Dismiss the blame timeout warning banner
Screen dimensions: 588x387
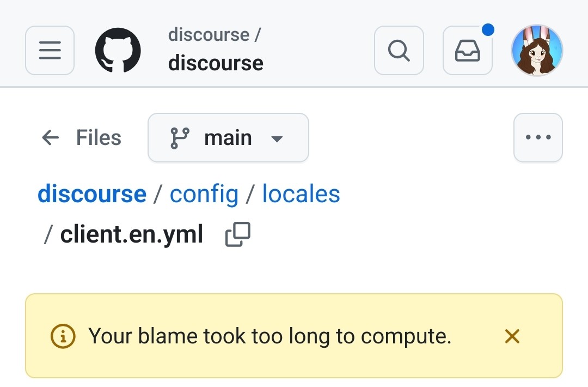pyautogui.click(x=512, y=336)
